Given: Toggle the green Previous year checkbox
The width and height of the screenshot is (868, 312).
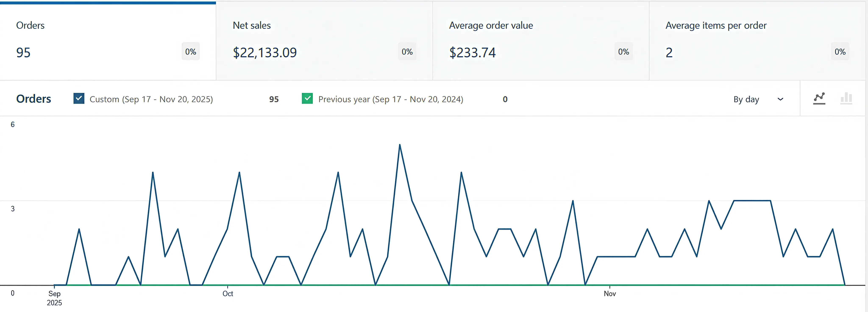Looking at the screenshot, I should (x=307, y=98).
